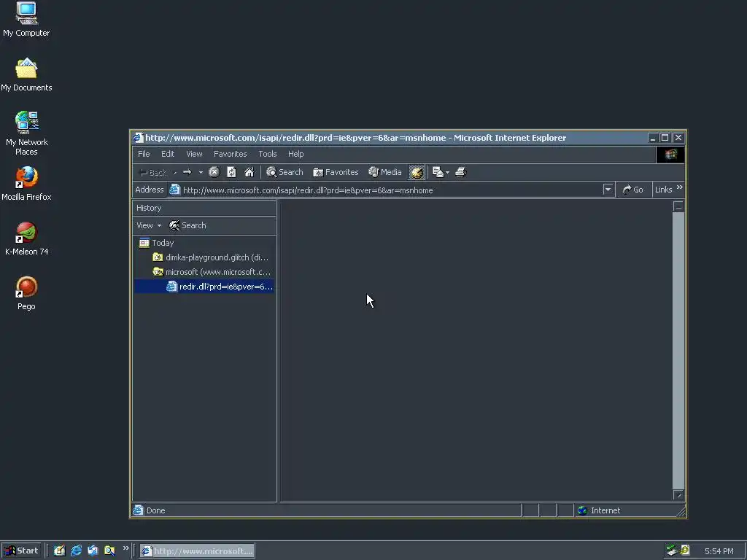This screenshot has width=747, height=560.
Task: Click the Print icon
Action: click(461, 172)
